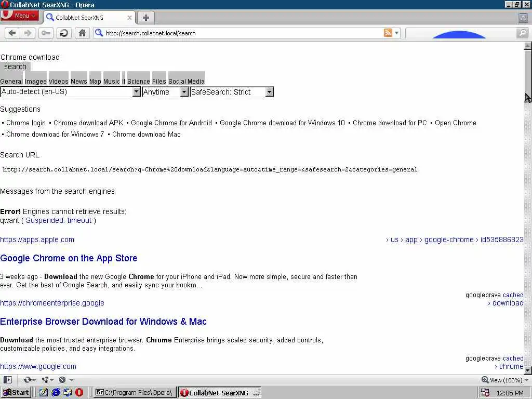Viewport: 532px width, 399px height.
Task: Open the Windows Start button
Action: coord(16,393)
